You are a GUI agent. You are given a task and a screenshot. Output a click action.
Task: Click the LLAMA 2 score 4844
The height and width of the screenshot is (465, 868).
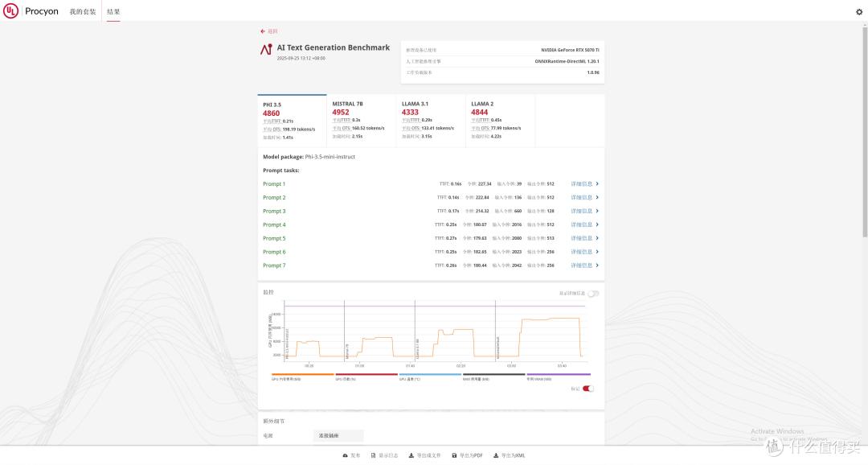tap(479, 112)
